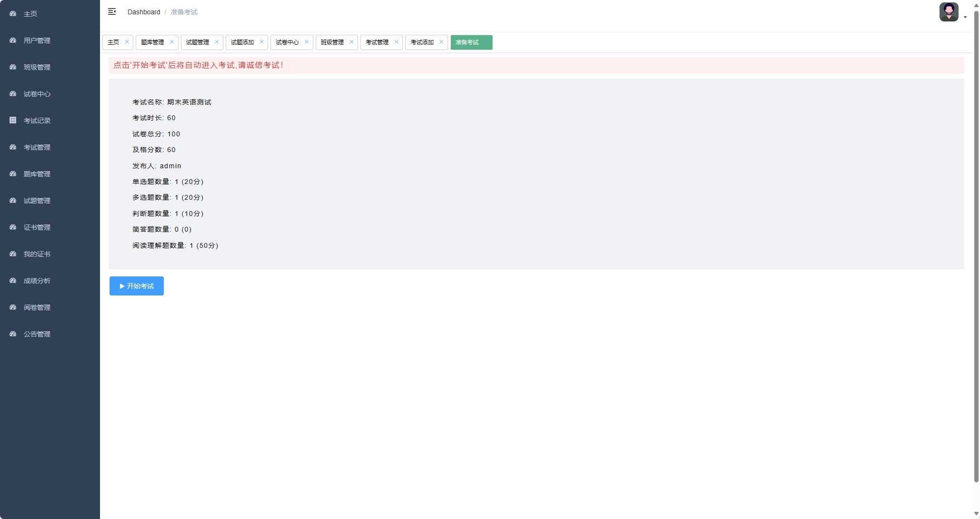Click the Dashboard breadcrumb link
980x519 pixels.
144,12
